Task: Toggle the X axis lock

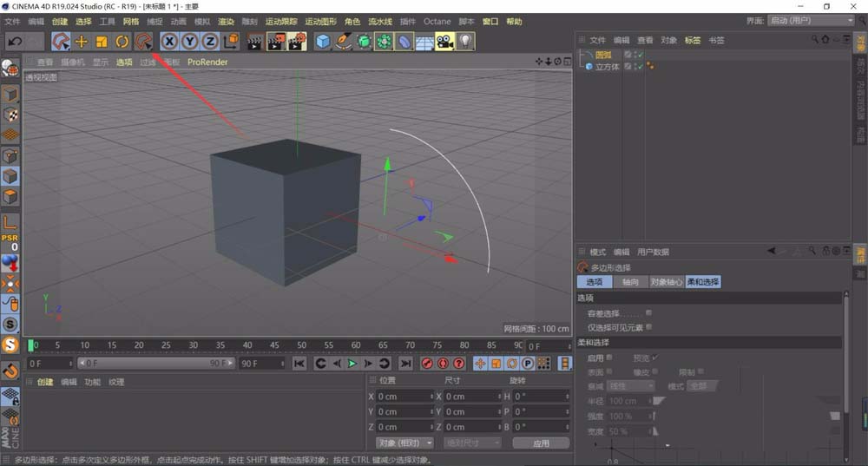Action: point(169,42)
